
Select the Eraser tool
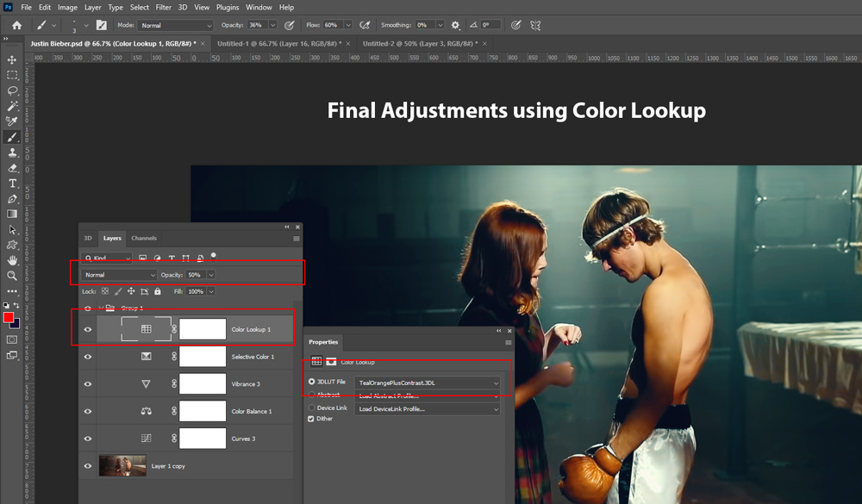click(x=12, y=168)
